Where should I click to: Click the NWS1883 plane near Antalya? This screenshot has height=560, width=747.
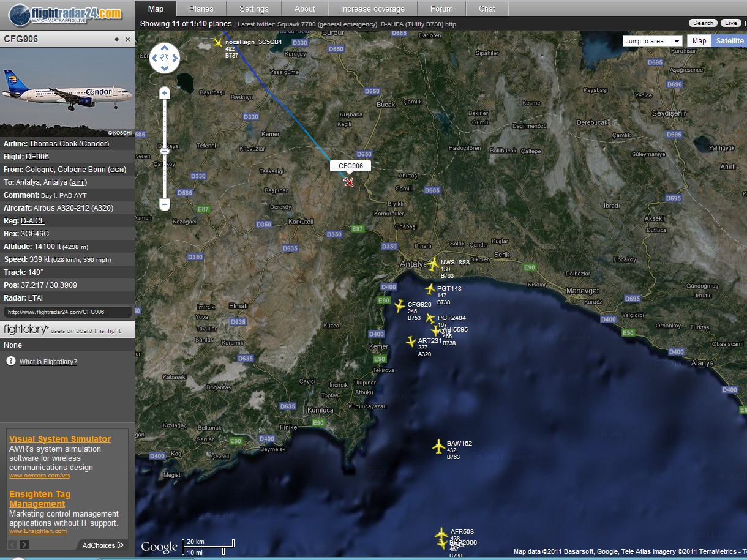(x=433, y=264)
